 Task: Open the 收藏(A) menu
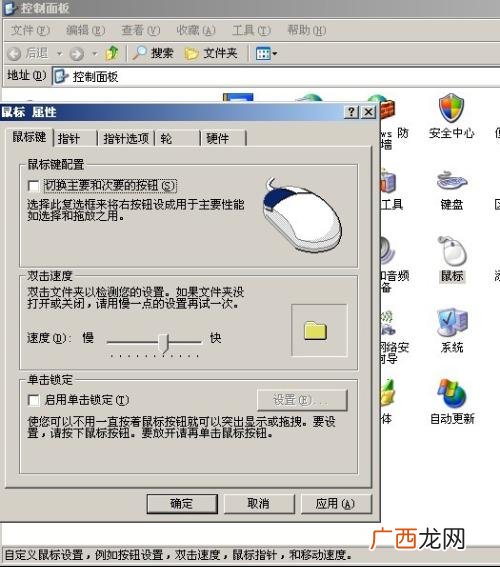[196, 30]
